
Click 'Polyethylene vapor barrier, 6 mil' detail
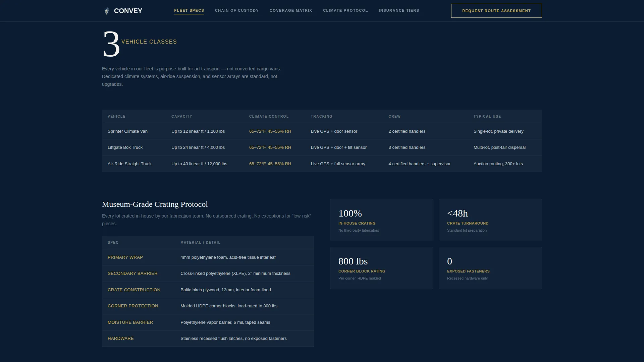pos(225,322)
